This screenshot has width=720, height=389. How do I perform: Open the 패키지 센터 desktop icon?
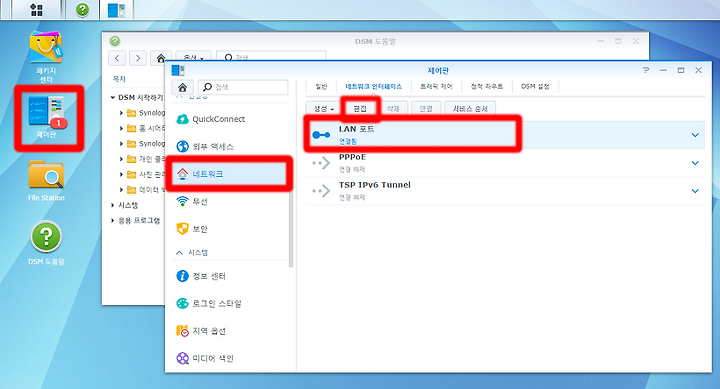(46, 57)
